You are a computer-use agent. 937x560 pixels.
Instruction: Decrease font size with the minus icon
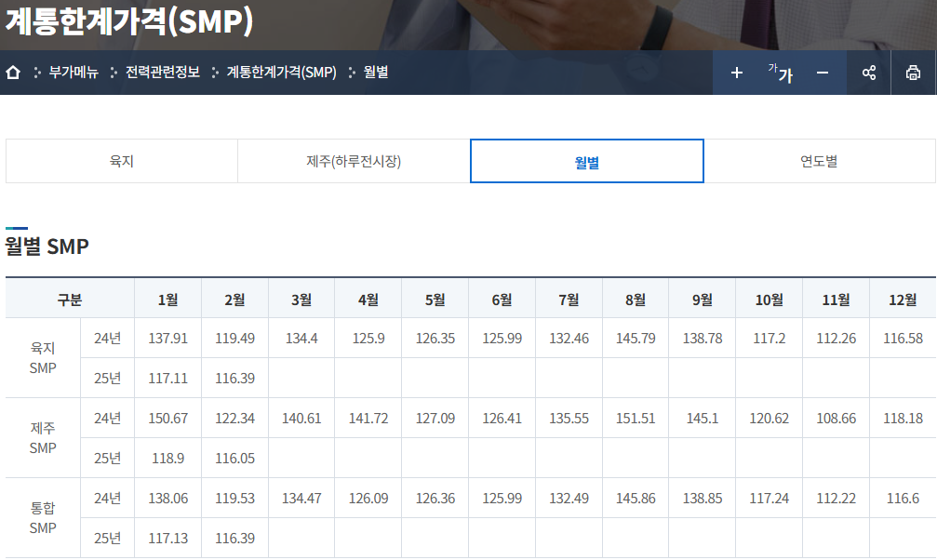823,73
